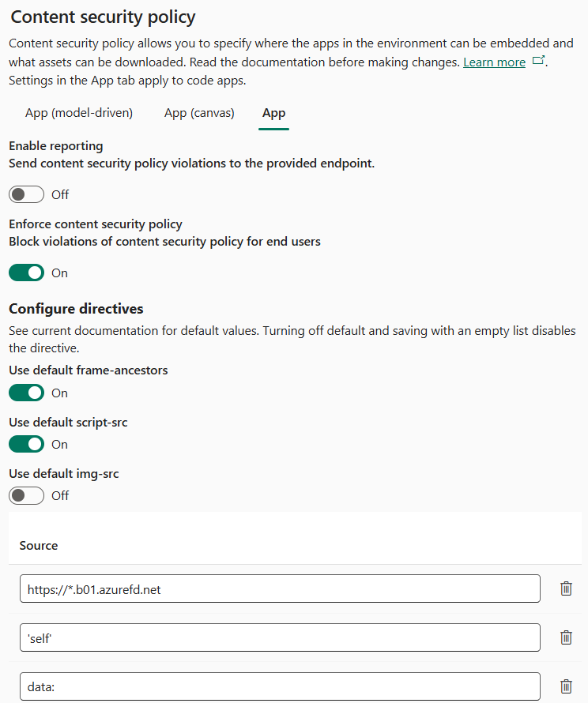Select the Configure directives section heading
Screen dimensions: 588x703
pos(76,308)
